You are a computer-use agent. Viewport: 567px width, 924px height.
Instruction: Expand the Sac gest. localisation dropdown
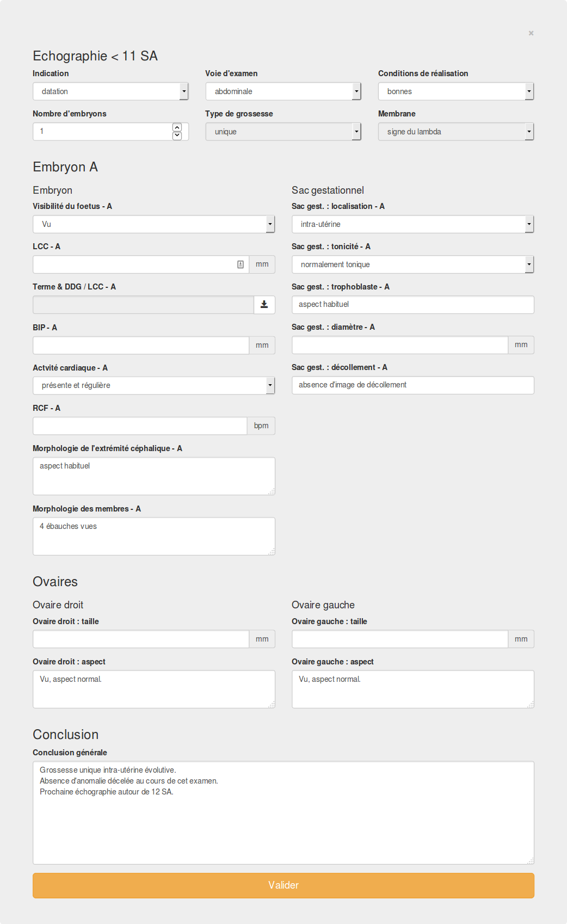[412, 224]
